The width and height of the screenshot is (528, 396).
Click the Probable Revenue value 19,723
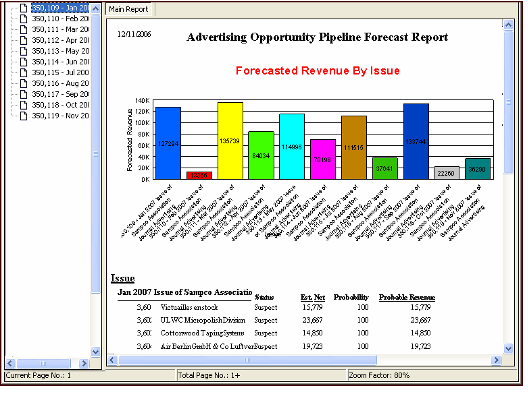click(421, 346)
